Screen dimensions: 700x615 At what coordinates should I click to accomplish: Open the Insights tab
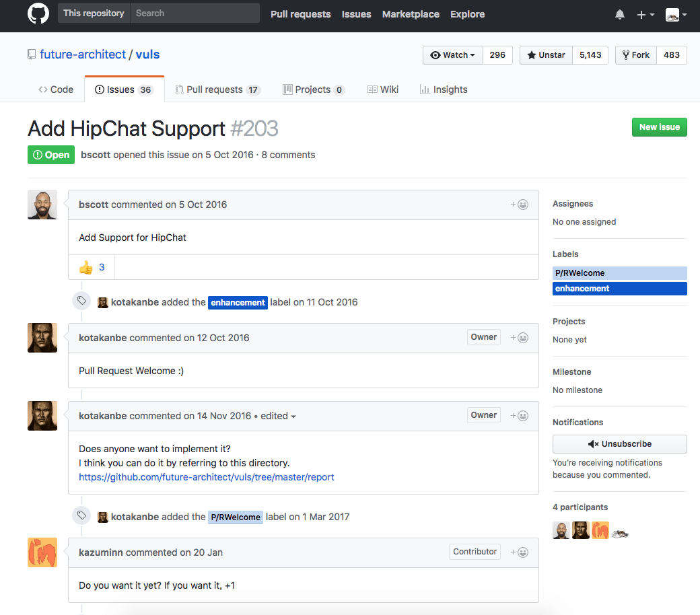coord(443,89)
